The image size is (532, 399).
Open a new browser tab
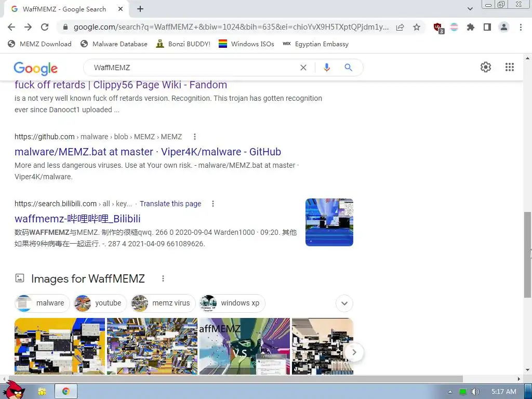140,9
